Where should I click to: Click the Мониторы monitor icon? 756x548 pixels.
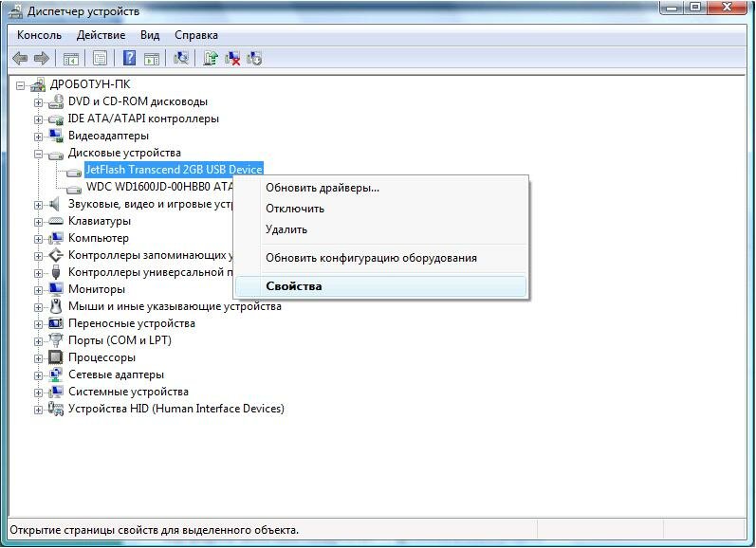(x=55, y=289)
